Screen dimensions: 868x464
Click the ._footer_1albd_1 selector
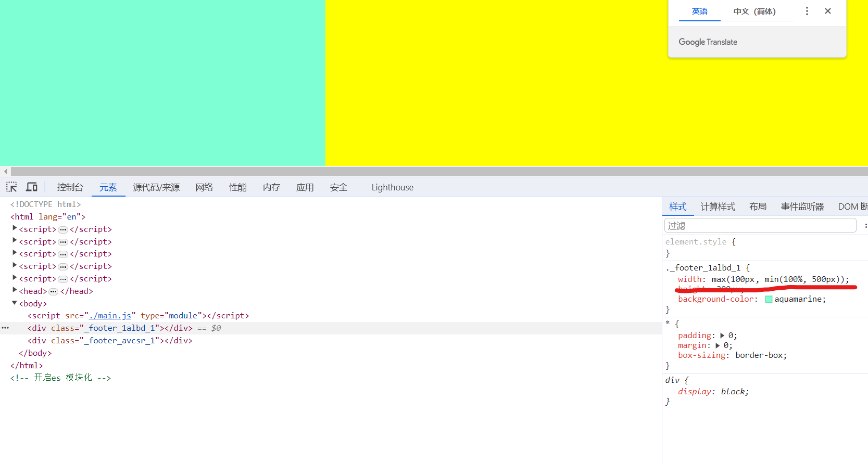703,267
